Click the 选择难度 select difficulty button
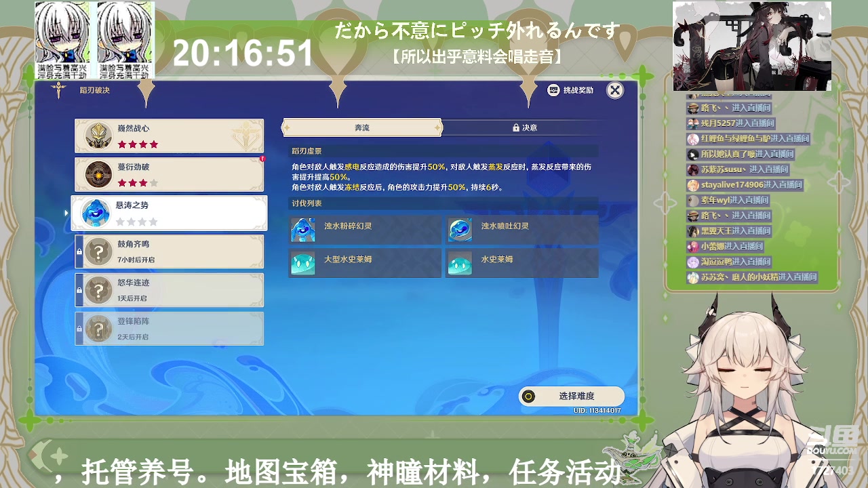Viewport: 868px width, 488px height. point(571,396)
